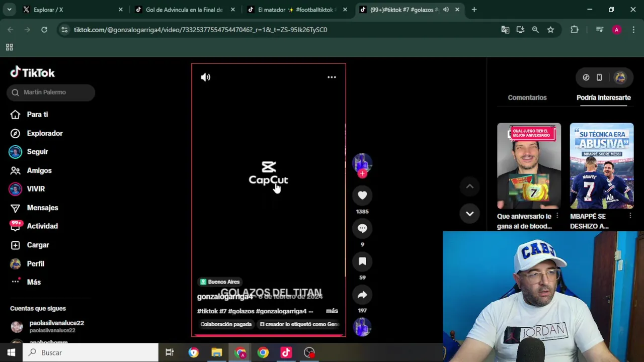Share the video with the arrow icon
The height and width of the screenshot is (362, 644).
pyautogui.click(x=362, y=295)
